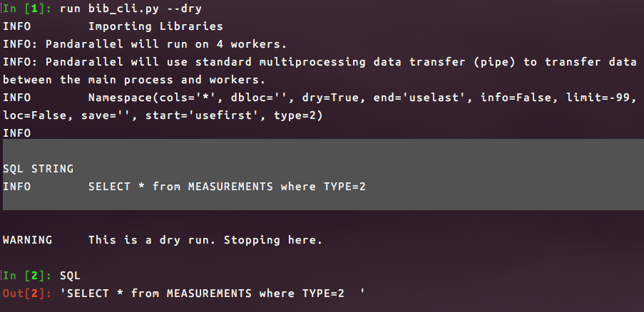Click the highlighted 'SQL STRING' heading
This screenshot has width=644, height=312.
click(x=39, y=169)
